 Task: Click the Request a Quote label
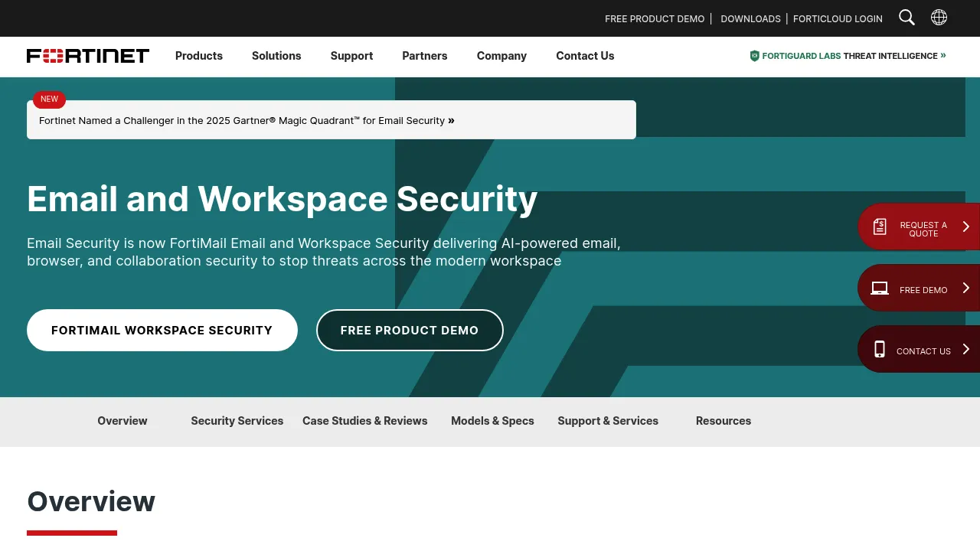pyautogui.click(x=923, y=229)
